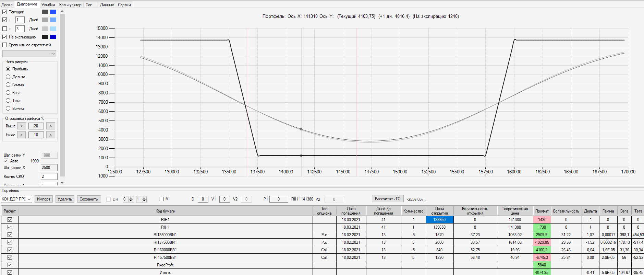Select the Вомма radio button

8,108
